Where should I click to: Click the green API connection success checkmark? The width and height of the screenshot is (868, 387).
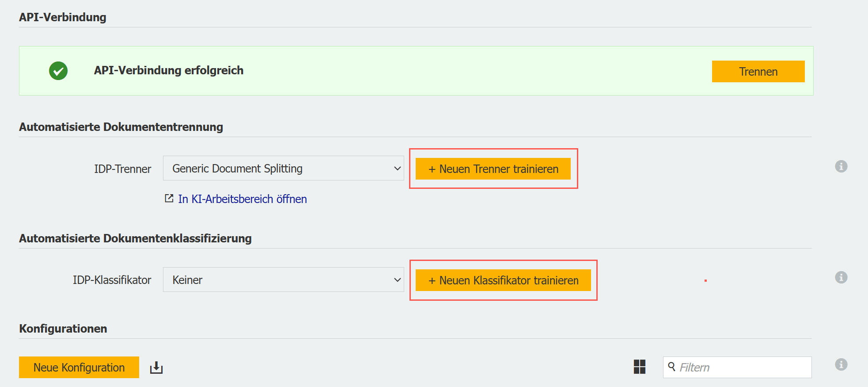[58, 71]
